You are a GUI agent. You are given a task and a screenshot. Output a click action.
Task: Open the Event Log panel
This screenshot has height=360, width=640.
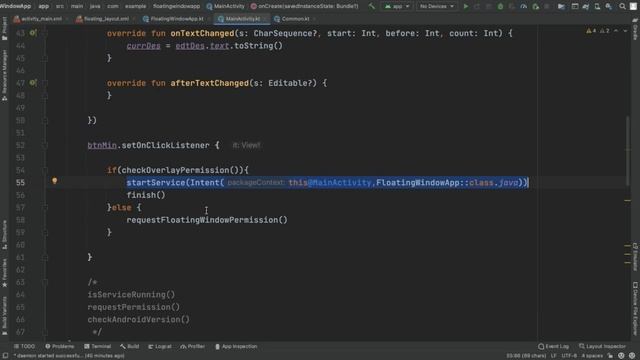(x=553, y=346)
